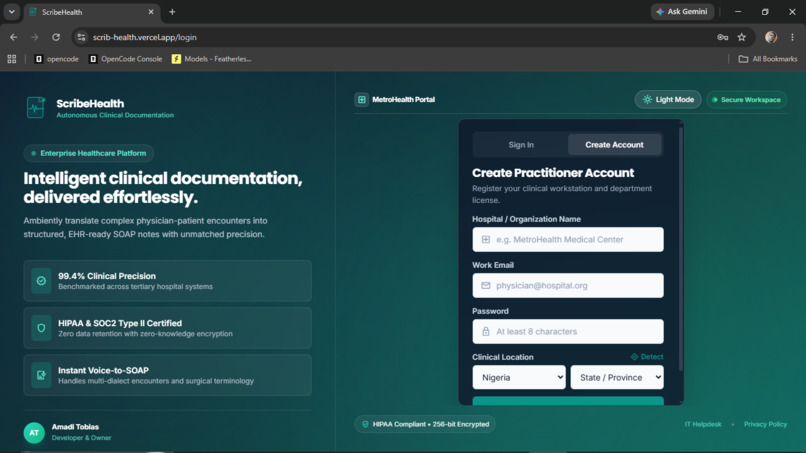Open the Chrome profile avatar
Screen dimensions: 806x453
pyautogui.click(x=771, y=37)
